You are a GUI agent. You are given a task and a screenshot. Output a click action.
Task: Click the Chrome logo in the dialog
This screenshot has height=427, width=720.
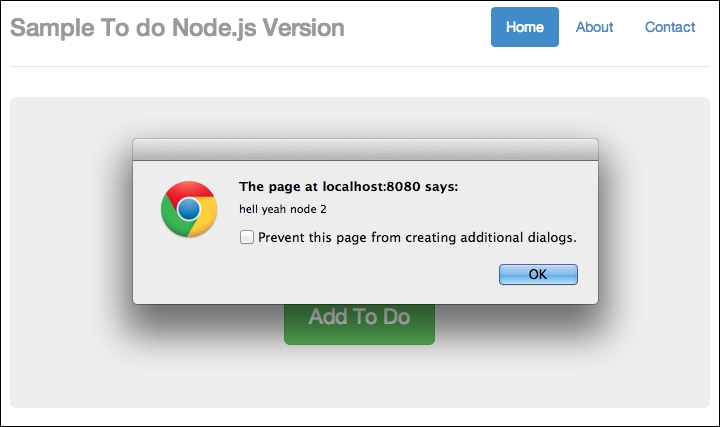click(189, 209)
